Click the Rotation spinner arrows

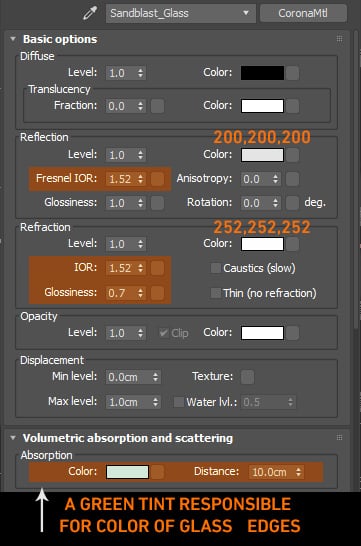pos(276,203)
